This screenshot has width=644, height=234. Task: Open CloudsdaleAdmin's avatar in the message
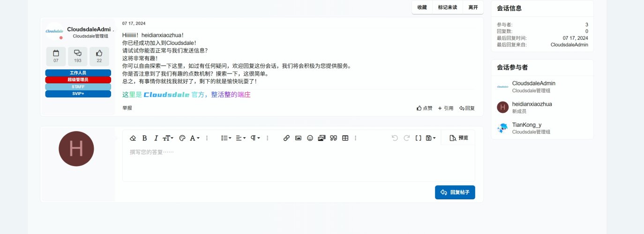(54, 31)
